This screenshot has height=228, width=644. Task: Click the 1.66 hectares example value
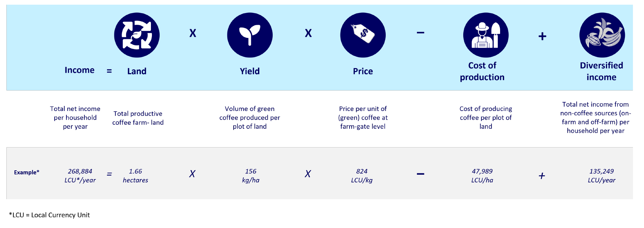[136, 176]
